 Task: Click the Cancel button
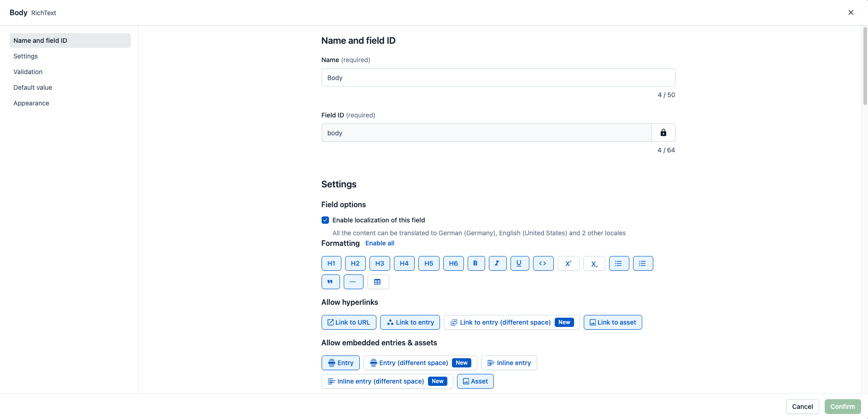tap(803, 407)
